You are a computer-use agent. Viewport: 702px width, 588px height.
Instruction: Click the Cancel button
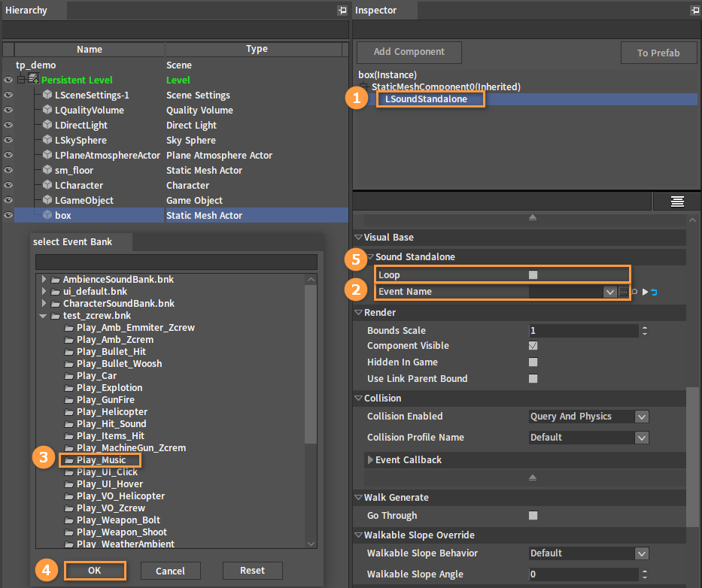click(170, 571)
